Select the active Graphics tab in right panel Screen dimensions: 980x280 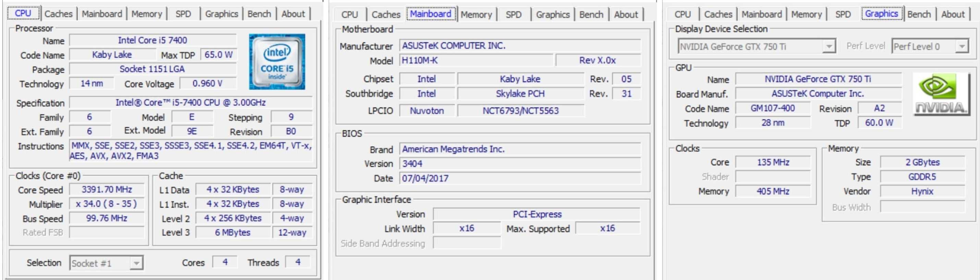[x=882, y=14]
